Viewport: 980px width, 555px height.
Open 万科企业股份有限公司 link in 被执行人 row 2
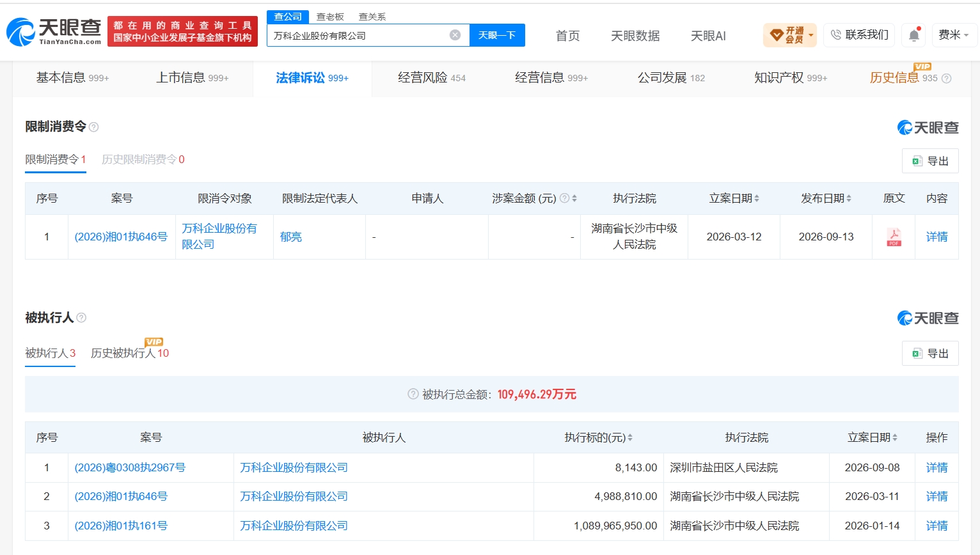pyautogui.click(x=294, y=497)
